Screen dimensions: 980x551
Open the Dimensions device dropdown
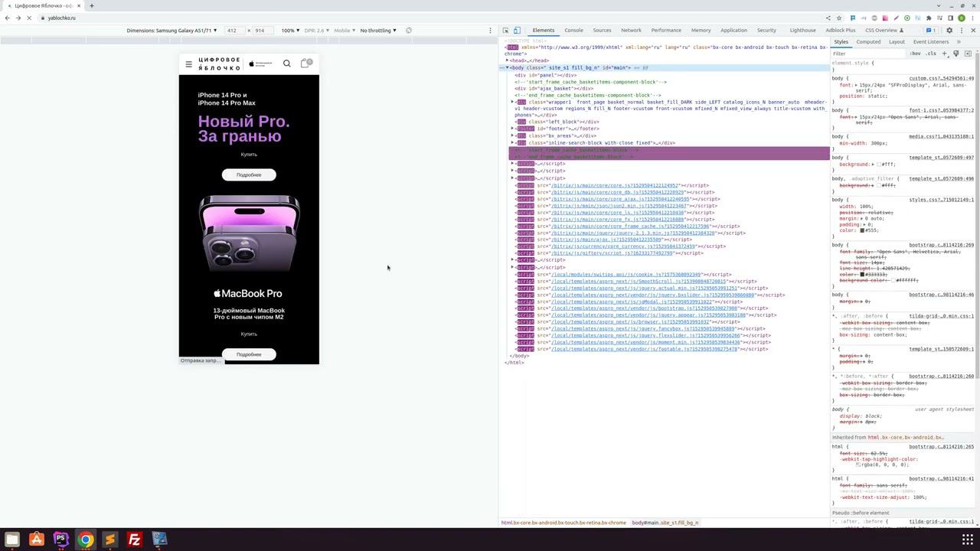[x=171, y=31]
